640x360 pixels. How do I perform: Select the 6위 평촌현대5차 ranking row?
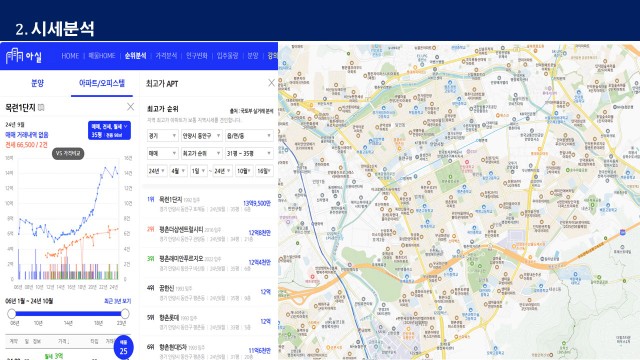click(209, 350)
